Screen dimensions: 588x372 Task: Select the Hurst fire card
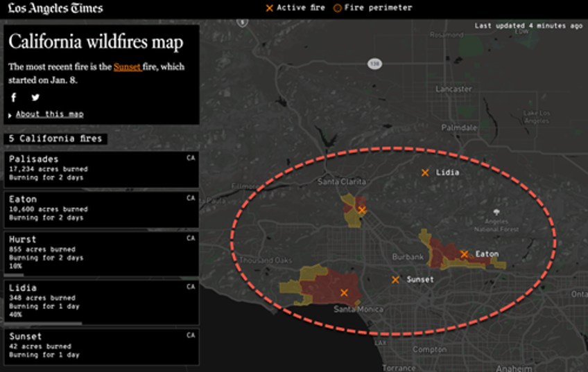pos(101,254)
